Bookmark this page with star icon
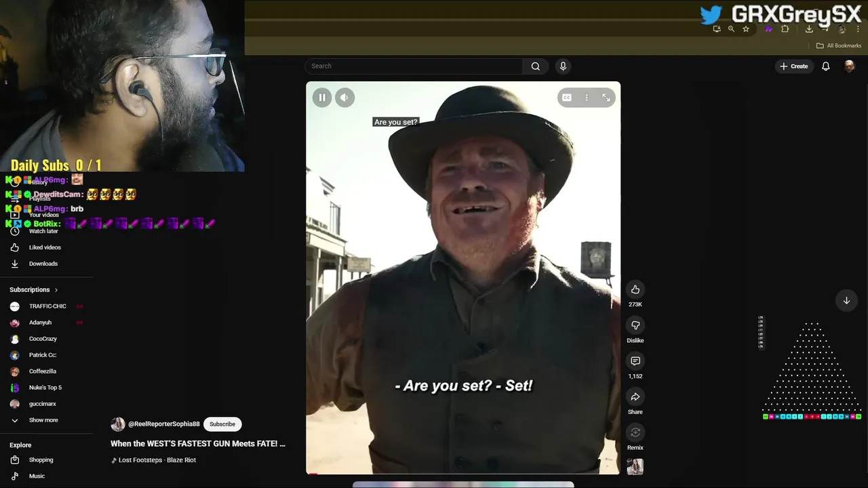 coord(746,29)
